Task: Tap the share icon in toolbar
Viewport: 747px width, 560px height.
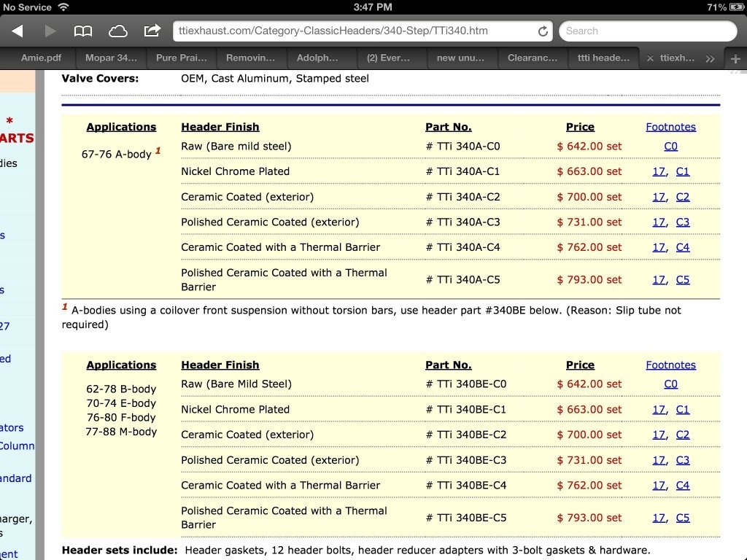Action: click(152, 31)
